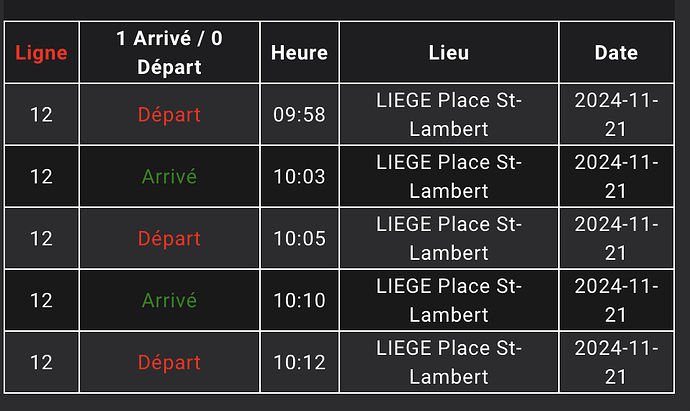Click the Départ status at 09:58
Viewport: 690px width, 411px height.
point(169,115)
